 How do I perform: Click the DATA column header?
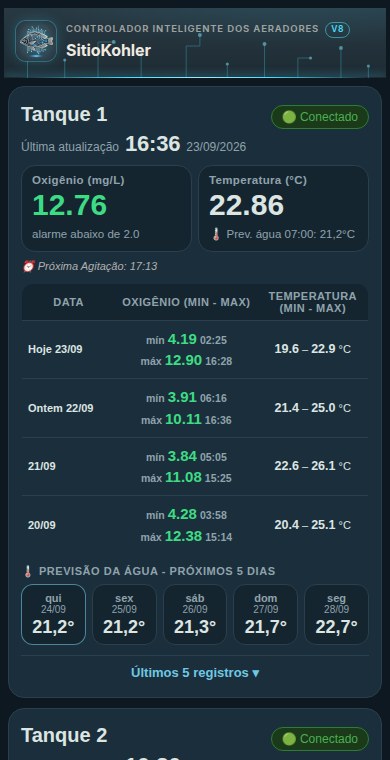pyautogui.click(x=68, y=302)
